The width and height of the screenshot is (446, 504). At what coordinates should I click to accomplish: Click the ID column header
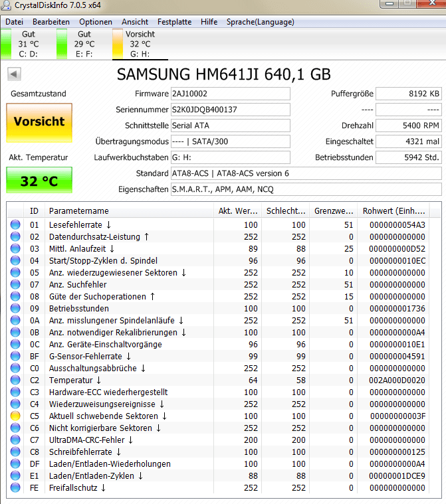pyautogui.click(x=34, y=211)
